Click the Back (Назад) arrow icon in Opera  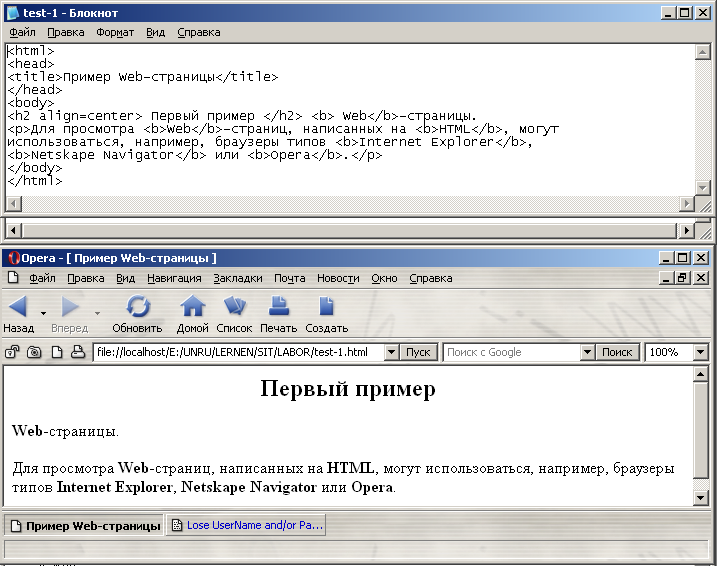click(x=18, y=306)
